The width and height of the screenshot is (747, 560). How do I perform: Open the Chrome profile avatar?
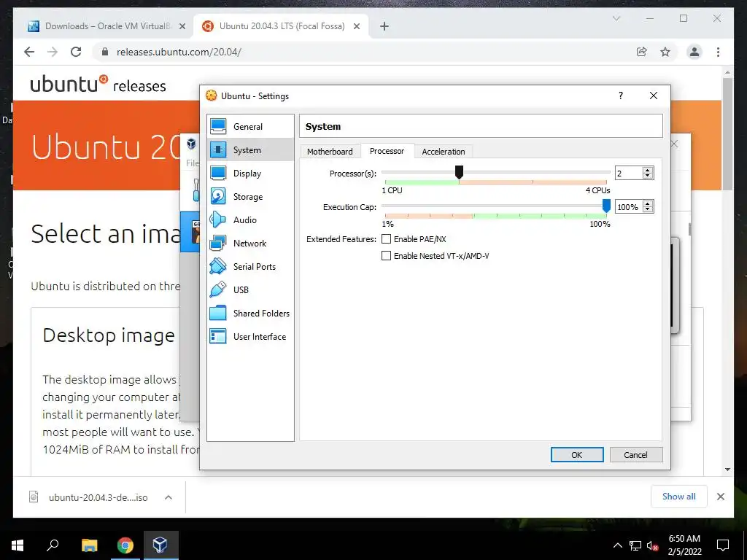(694, 52)
